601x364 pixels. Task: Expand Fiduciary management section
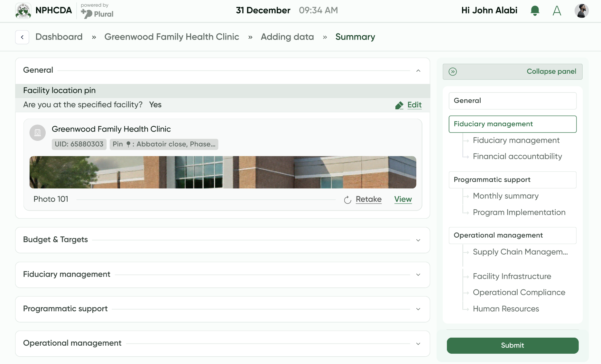coord(418,275)
